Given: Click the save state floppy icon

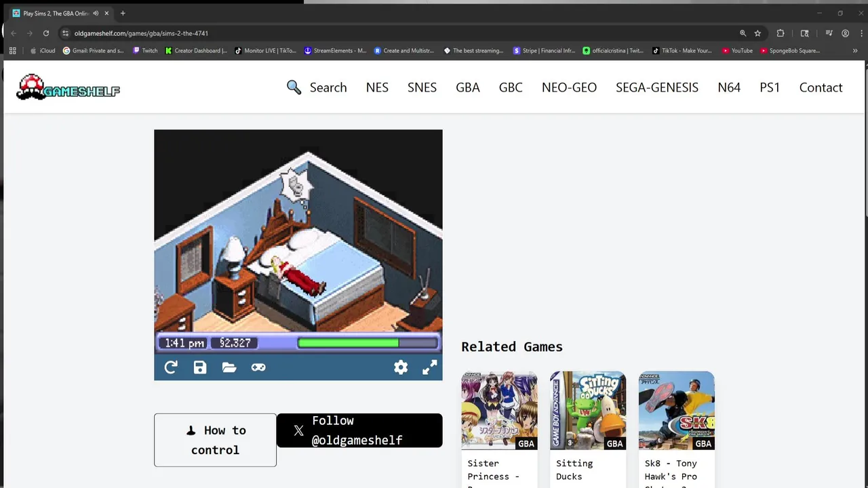Looking at the screenshot, I should tap(200, 367).
